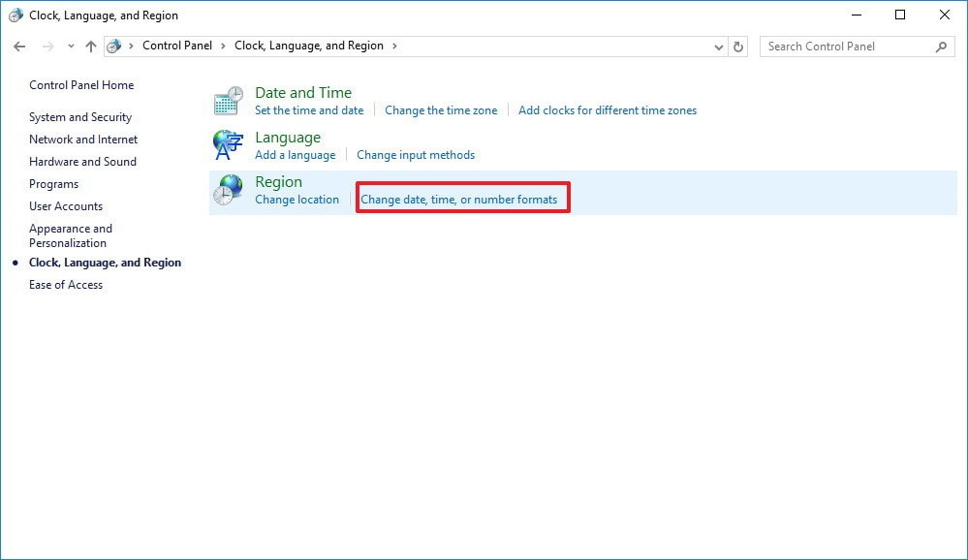Screen dimensions: 968x560
Task: Expand chevron before Control Panel breadcrumb
Action: [x=131, y=47]
